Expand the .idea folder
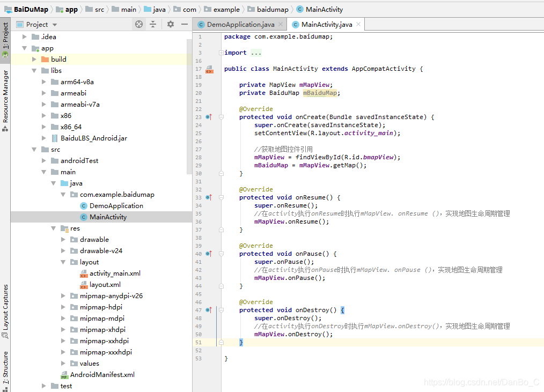The width and height of the screenshot is (544, 392). click(x=24, y=36)
